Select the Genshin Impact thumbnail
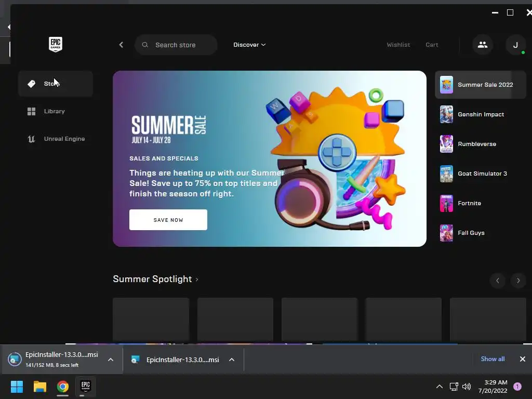Image resolution: width=532 pixels, height=399 pixels. click(446, 114)
